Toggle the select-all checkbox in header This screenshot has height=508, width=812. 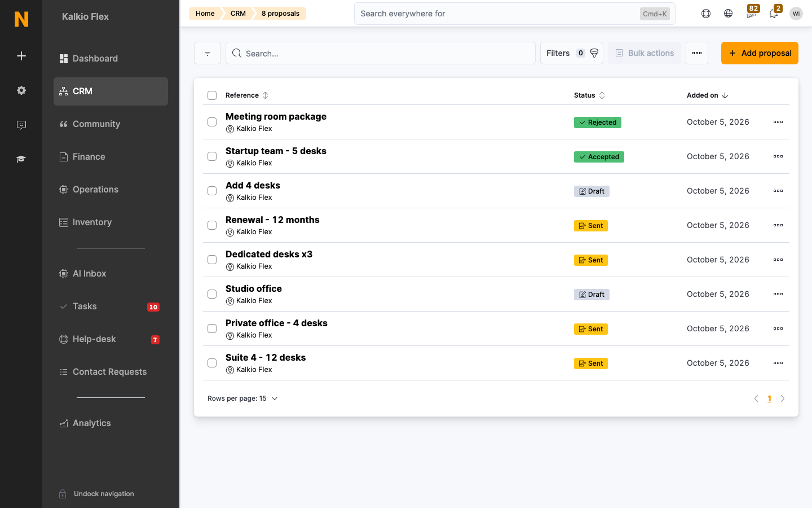click(212, 95)
